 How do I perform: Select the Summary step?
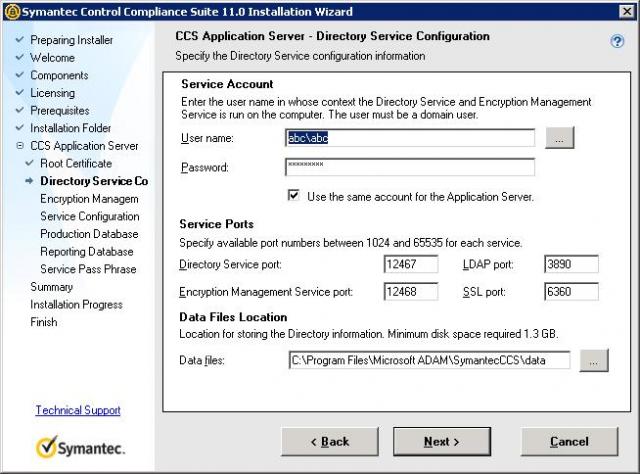pyautogui.click(x=51, y=287)
